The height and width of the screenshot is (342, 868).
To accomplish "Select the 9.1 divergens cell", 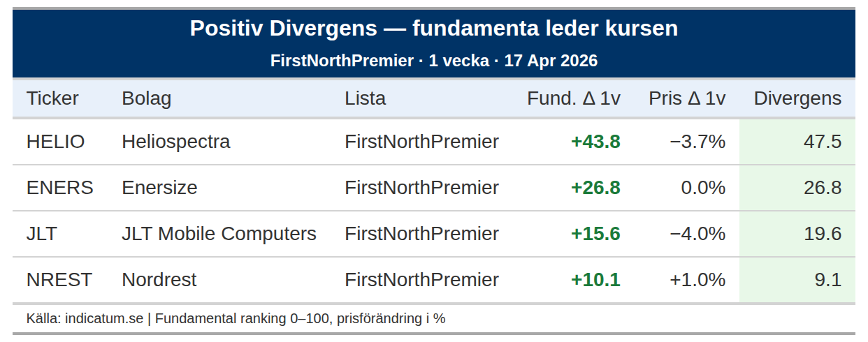I will point(827,280).
